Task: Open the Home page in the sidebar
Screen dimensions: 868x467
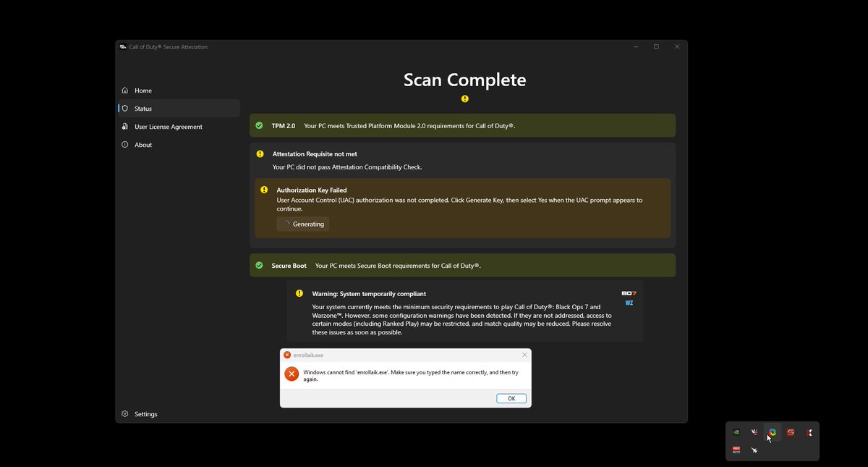Action: [179, 91]
